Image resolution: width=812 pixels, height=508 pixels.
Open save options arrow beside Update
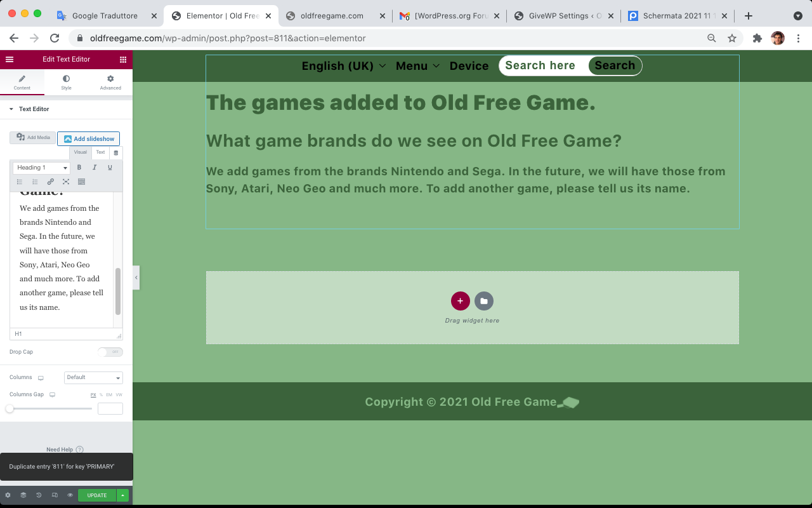click(123, 495)
